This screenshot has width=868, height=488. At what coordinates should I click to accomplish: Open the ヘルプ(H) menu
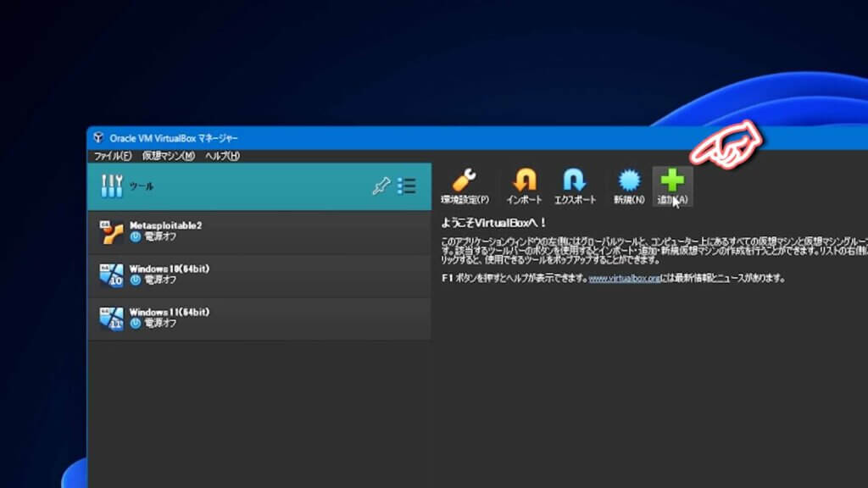pyautogui.click(x=223, y=156)
